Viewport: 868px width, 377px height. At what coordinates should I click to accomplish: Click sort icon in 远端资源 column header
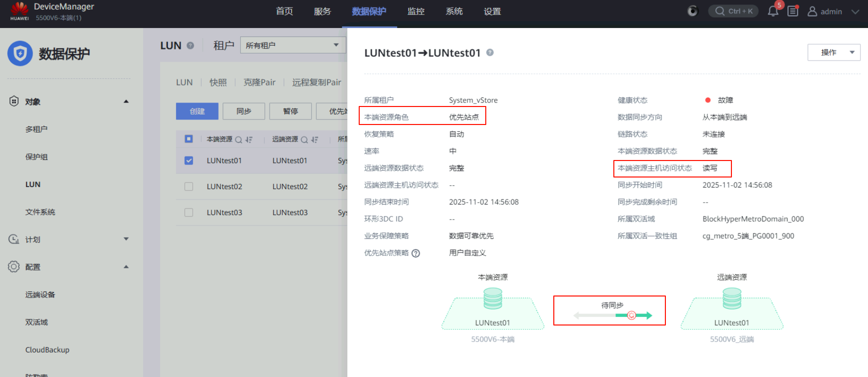pyautogui.click(x=315, y=140)
